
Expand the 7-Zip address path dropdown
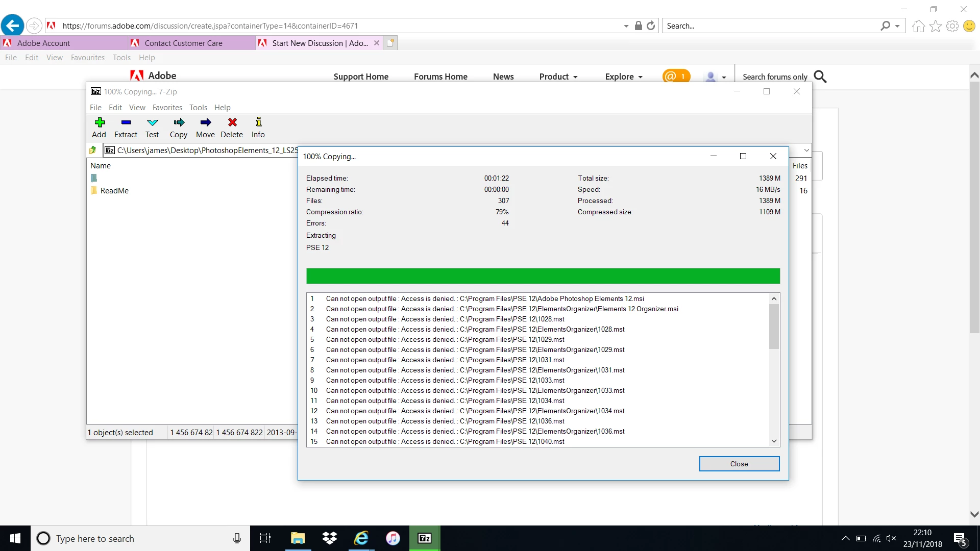click(806, 150)
